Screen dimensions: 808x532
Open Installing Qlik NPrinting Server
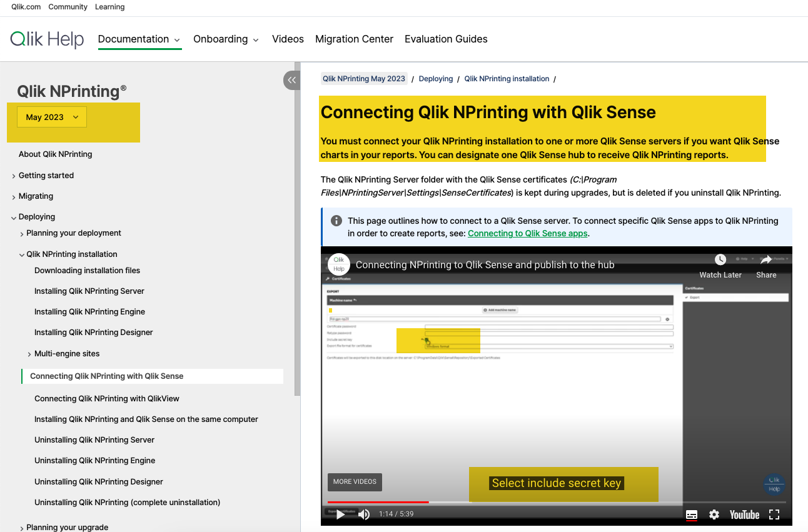[x=89, y=291]
